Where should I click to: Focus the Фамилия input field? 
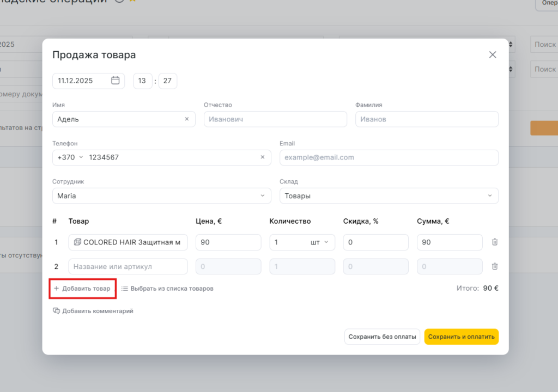427,119
